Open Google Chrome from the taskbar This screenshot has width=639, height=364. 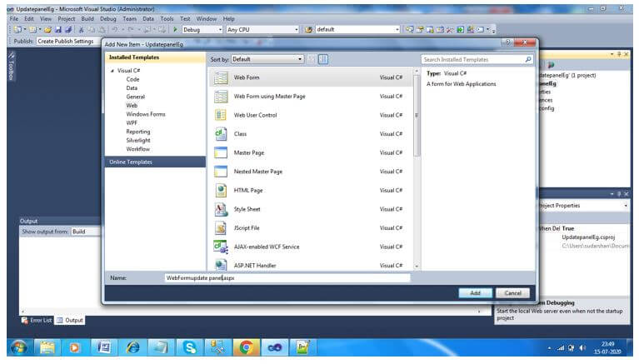click(x=246, y=347)
